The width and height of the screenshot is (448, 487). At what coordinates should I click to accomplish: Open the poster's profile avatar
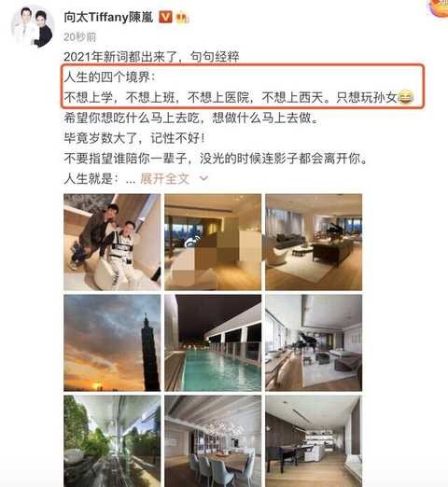click(x=33, y=26)
